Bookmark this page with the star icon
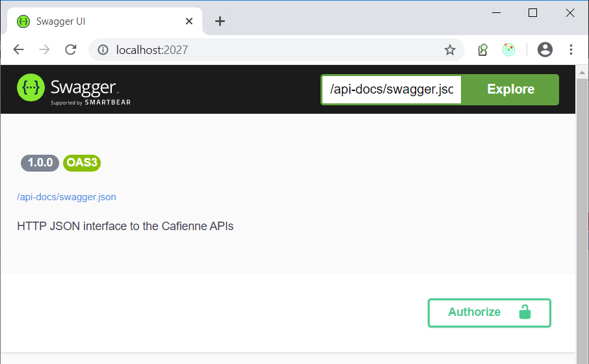The width and height of the screenshot is (589, 364). (x=450, y=49)
